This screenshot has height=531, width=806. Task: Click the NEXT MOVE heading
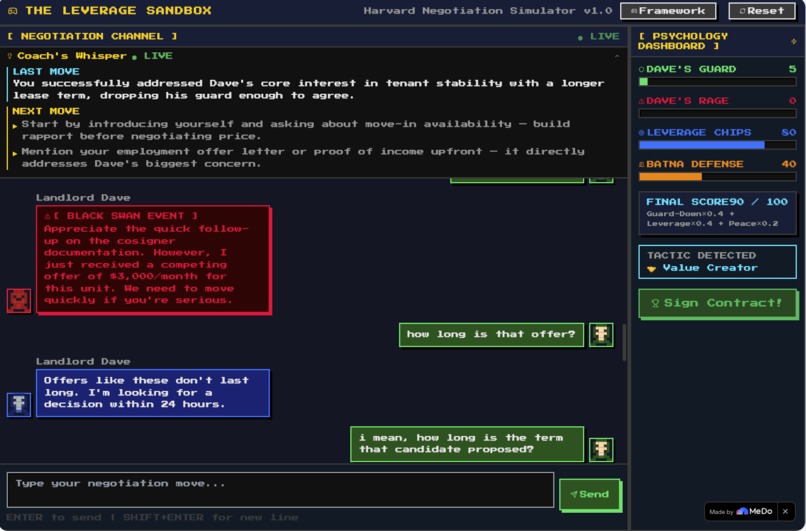point(46,111)
